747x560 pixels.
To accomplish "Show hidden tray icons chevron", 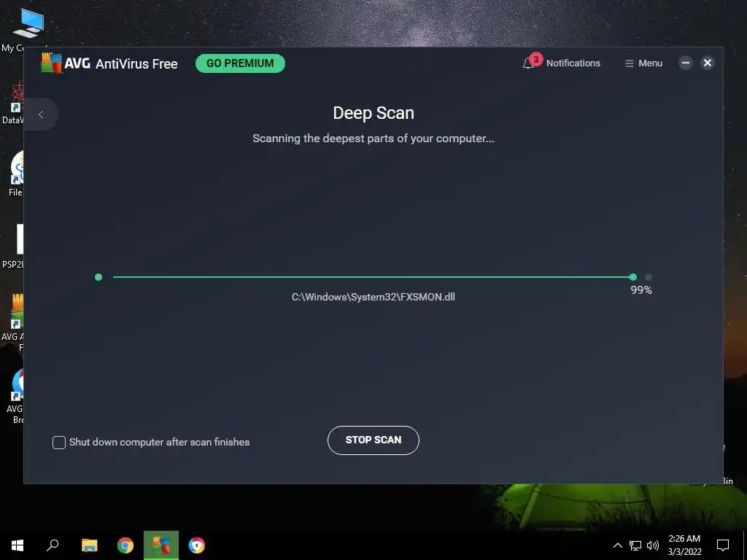I will pyautogui.click(x=617, y=545).
